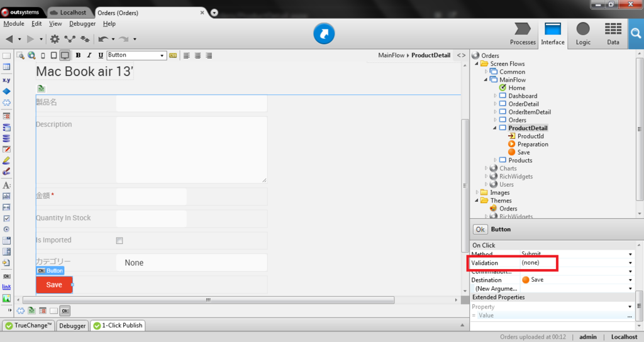Toggle the Is Imported checkbox

[x=119, y=241]
